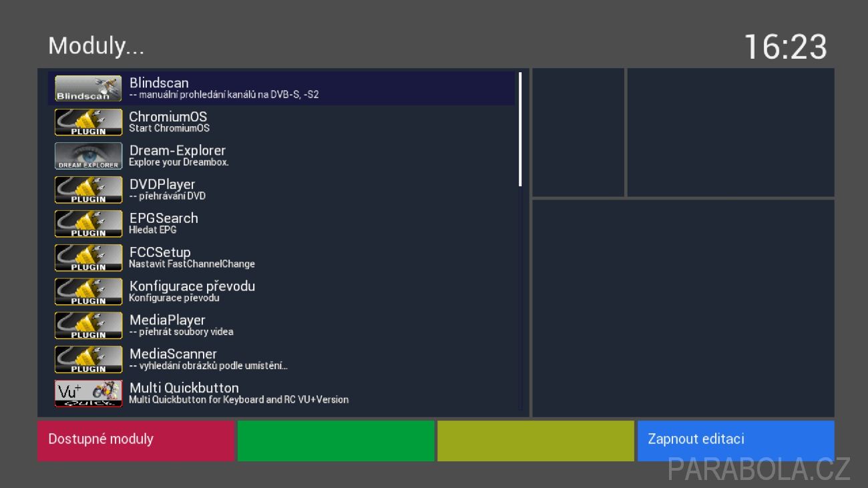Screen dimensions: 868x488
Task: Click the EPGSearch plugin icon
Action: 88,224
